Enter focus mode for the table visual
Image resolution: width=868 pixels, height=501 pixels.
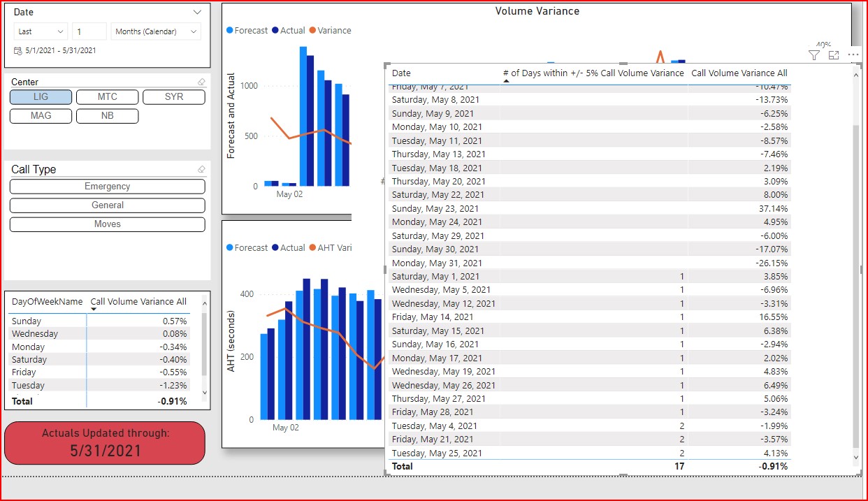pyautogui.click(x=834, y=55)
